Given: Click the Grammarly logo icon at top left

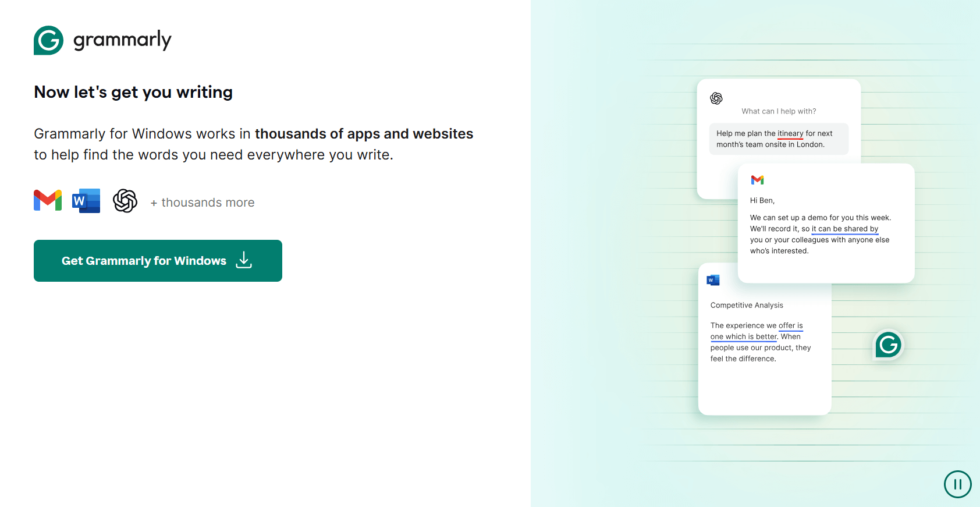Looking at the screenshot, I should pos(48,40).
